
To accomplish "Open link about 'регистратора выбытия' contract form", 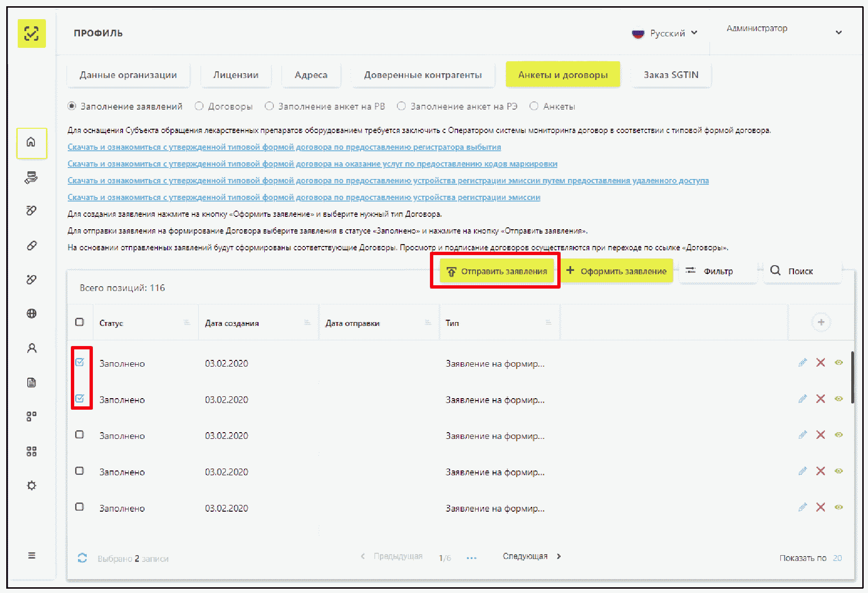I will (284, 147).
